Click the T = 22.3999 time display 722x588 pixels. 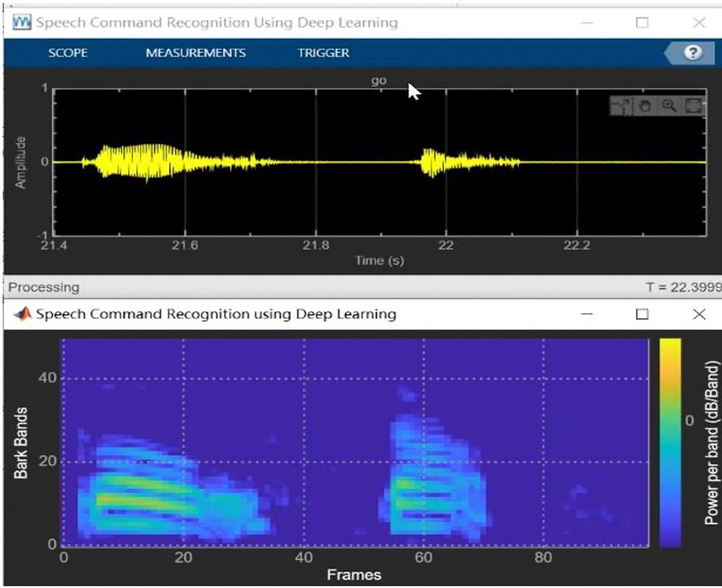(x=691, y=287)
